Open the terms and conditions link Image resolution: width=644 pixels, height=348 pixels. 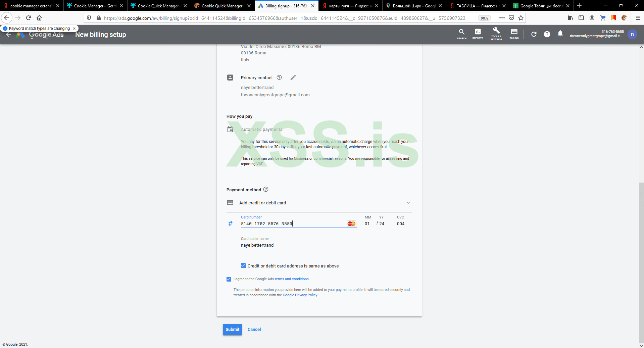coord(292,279)
